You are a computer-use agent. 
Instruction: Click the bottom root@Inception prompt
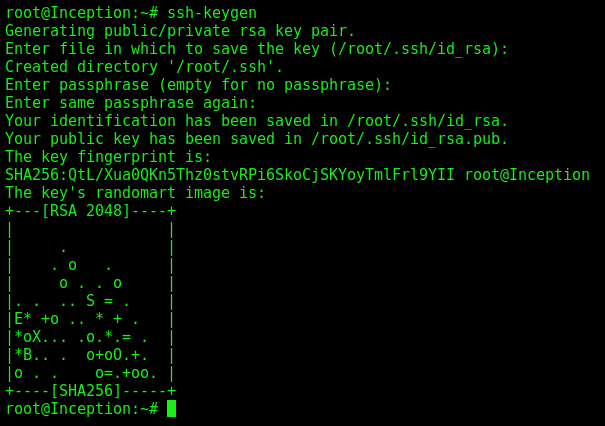pyautogui.click(x=82, y=409)
